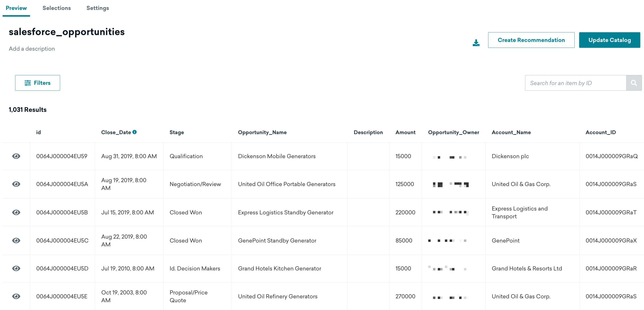Click the Filters expander to reveal options
The height and width of the screenshot is (310, 644).
tap(37, 83)
